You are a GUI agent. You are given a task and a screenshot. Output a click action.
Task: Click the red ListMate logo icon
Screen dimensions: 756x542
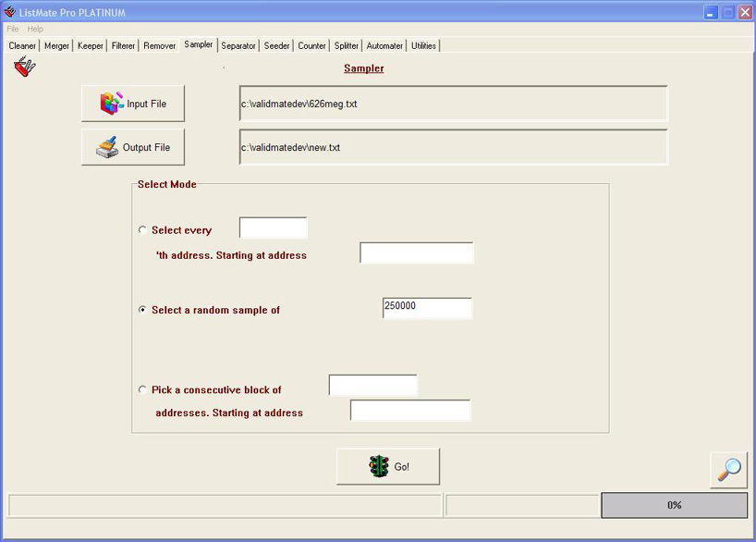(25, 68)
